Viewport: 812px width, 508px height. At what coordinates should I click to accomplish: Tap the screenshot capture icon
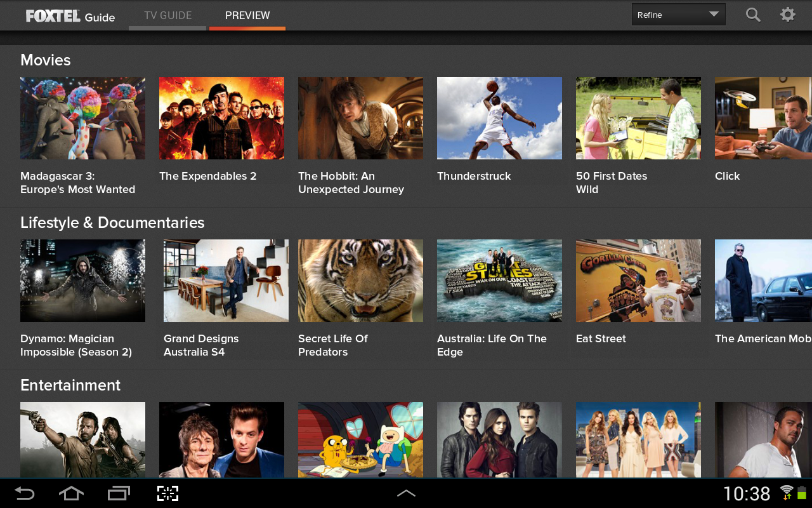[x=167, y=493]
